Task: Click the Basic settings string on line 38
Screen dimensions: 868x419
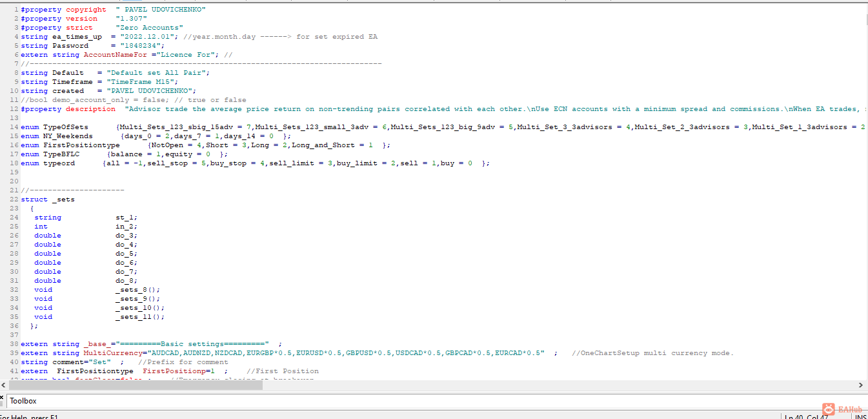Action: coord(192,344)
